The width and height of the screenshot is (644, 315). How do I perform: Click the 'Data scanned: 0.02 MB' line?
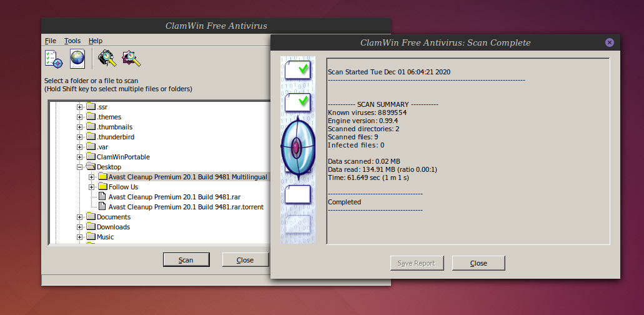click(364, 161)
